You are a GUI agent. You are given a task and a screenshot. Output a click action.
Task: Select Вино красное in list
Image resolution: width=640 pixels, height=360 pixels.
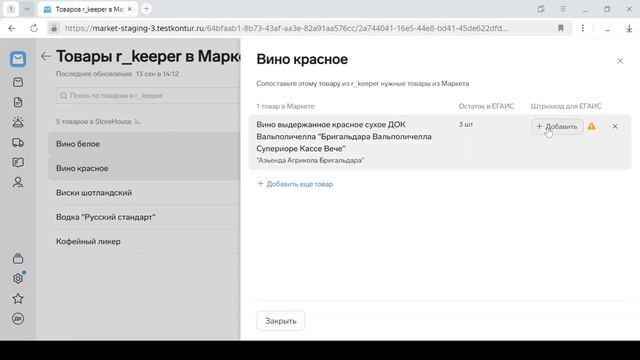(x=144, y=168)
